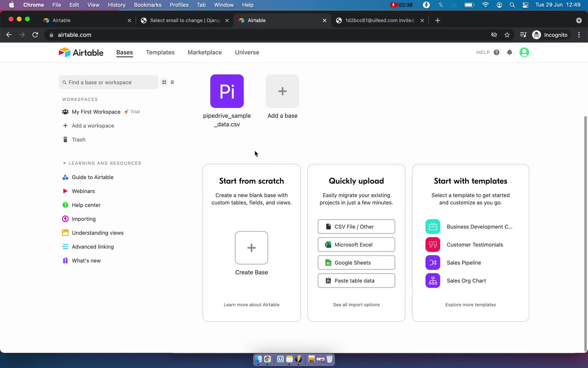Open the Help question mark icon
The image size is (588, 368).
click(x=496, y=52)
